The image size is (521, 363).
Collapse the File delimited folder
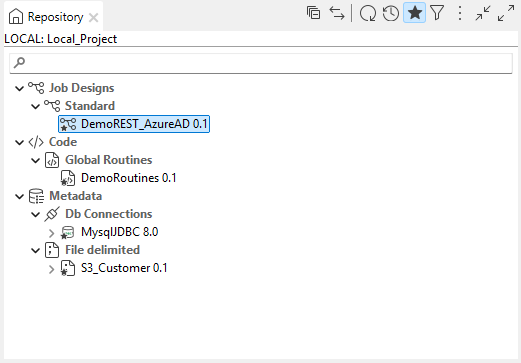click(x=35, y=250)
